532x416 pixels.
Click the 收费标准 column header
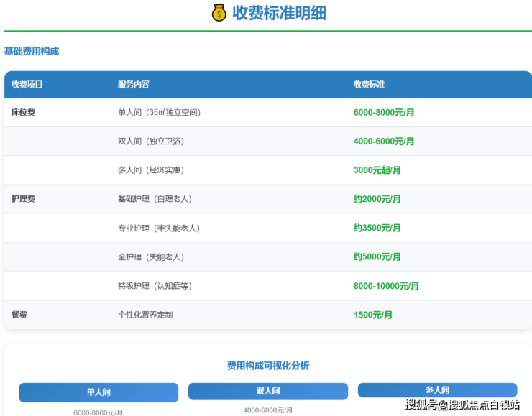pos(369,85)
